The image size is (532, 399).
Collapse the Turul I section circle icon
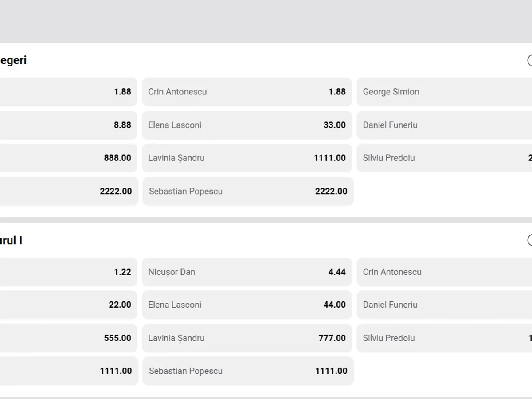(x=530, y=240)
